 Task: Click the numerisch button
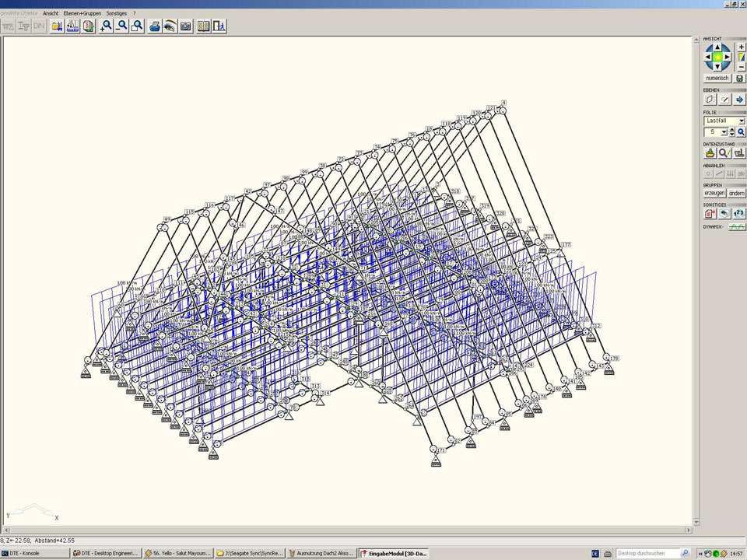[x=717, y=78]
